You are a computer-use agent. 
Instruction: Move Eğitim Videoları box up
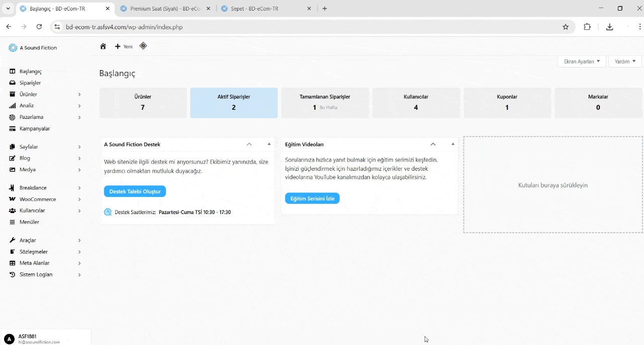coord(433,144)
